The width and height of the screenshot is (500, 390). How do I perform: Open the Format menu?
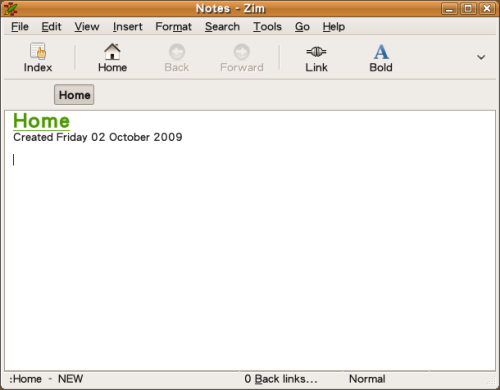click(x=173, y=26)
